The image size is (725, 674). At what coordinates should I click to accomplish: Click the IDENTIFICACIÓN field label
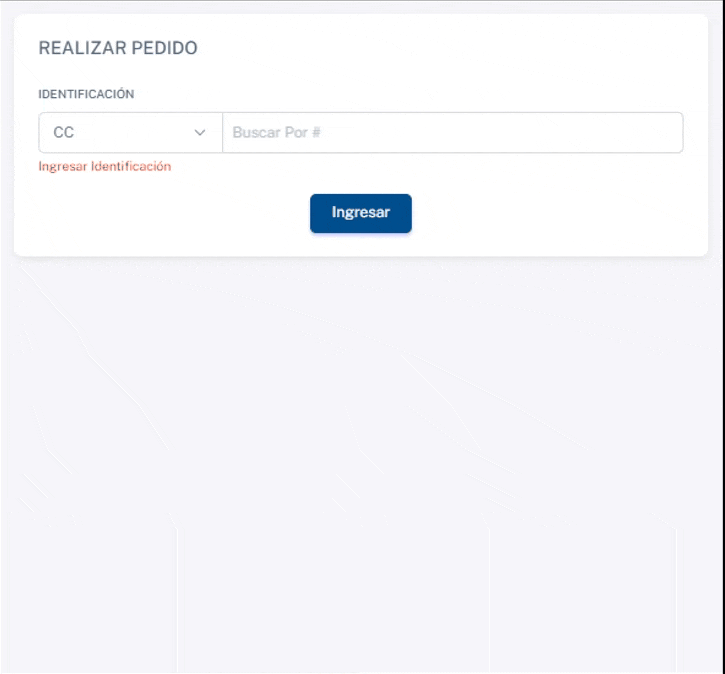[86, 94]
